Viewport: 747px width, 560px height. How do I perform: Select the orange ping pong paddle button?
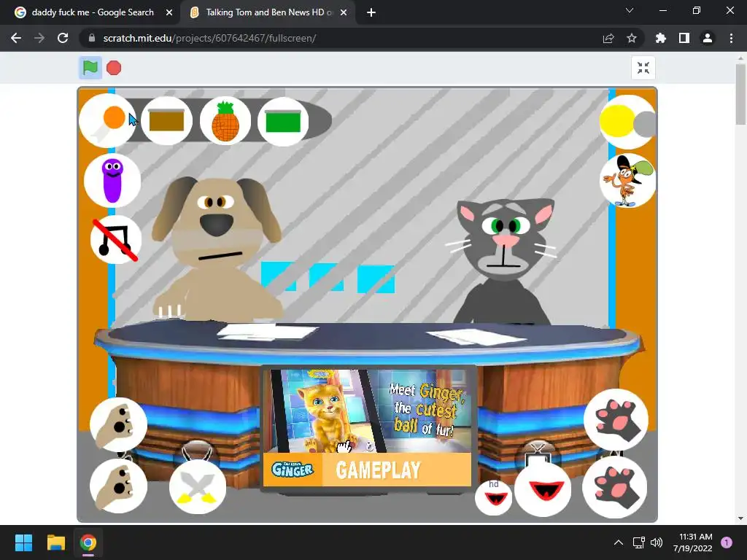coord(107,121)
